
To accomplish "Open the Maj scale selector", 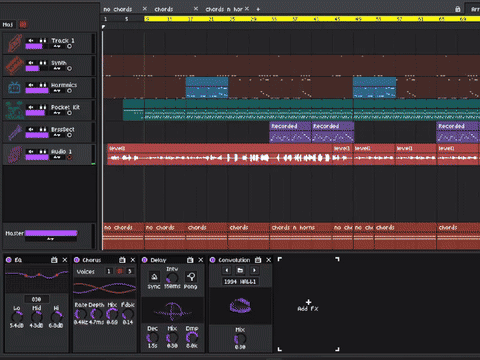I will coord(8,24).
